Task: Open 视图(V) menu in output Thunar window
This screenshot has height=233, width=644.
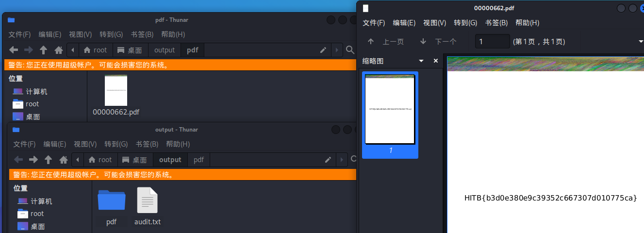Action: tap(85, 144)
